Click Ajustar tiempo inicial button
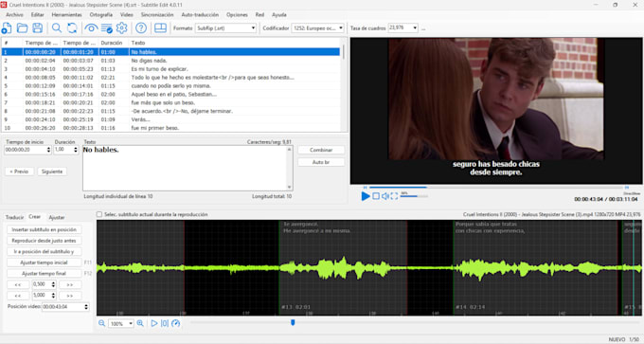The width and height of the screenshot is (644, 344). pos(44,263)
